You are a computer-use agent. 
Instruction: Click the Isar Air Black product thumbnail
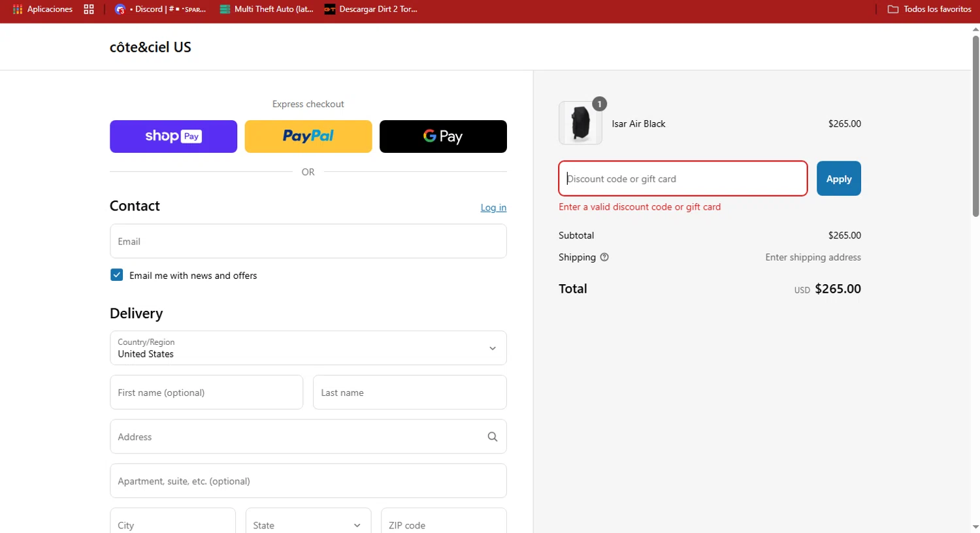pyautogui.click(x=580, y=123)
